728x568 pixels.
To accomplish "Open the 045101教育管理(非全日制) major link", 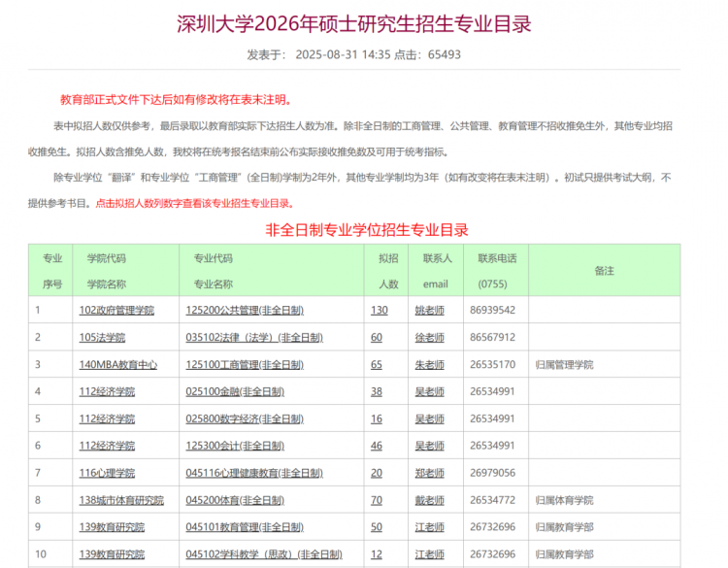I will coord(244,527).
